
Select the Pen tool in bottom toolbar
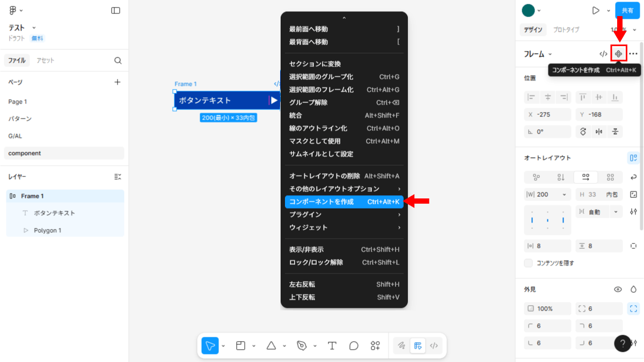click(x=302, y=346)
